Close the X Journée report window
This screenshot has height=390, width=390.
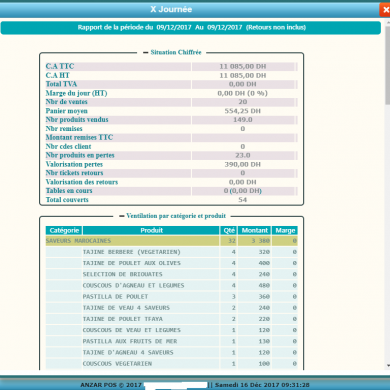[385, 10]
